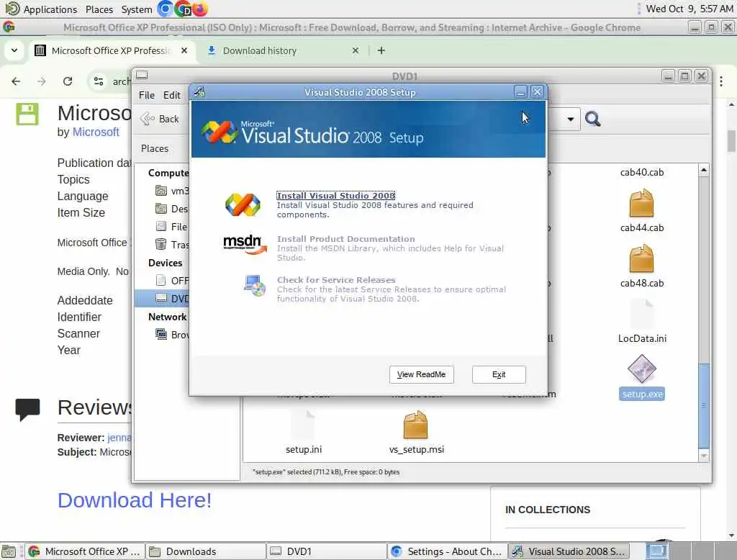Screen dimensions: 737x560
Task: Click the green floppy disk software icon
Action: pyautogui.click(x=27, y=114)
